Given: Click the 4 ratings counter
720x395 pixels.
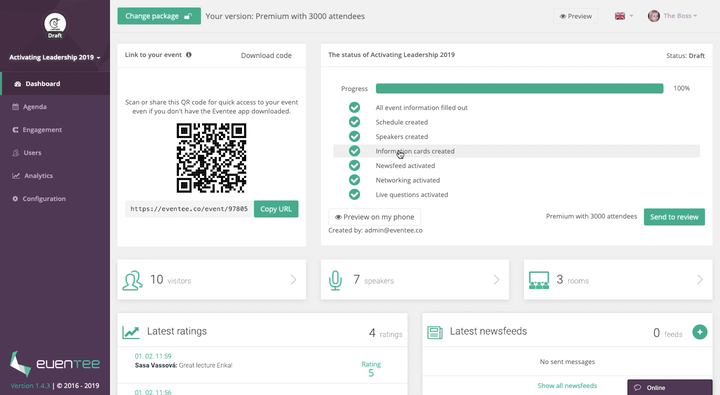Looking at the screenshot, I should pos(385,333).
